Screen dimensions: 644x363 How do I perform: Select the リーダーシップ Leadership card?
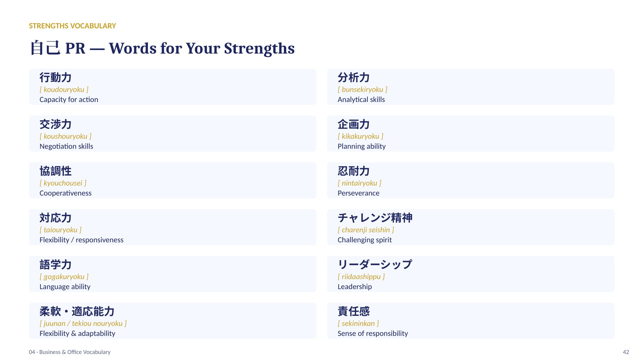[x=471, y=274]
